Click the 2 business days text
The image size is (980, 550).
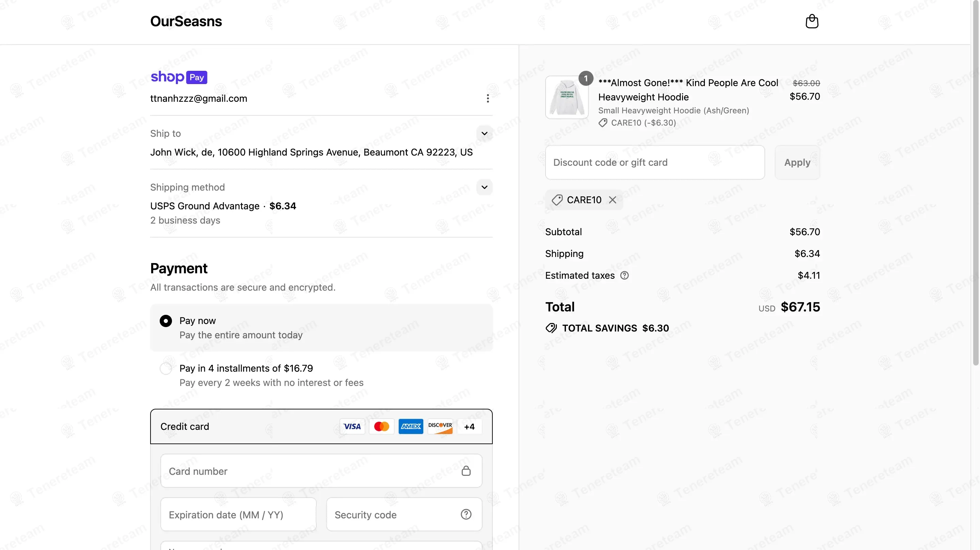click(185, 220)
